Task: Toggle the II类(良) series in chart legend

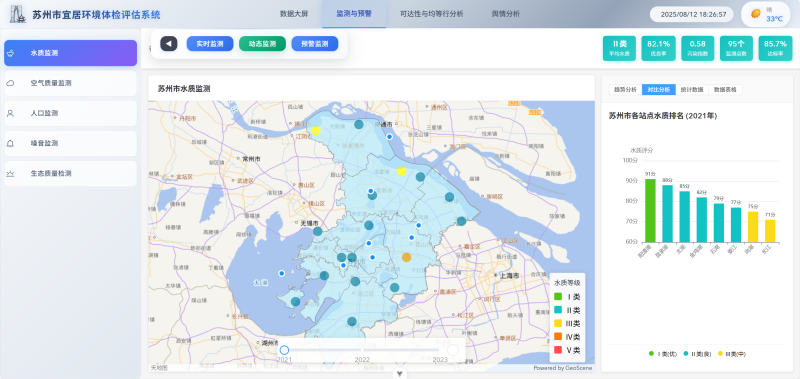Action: pyautogui.click(x=696, y=353)
